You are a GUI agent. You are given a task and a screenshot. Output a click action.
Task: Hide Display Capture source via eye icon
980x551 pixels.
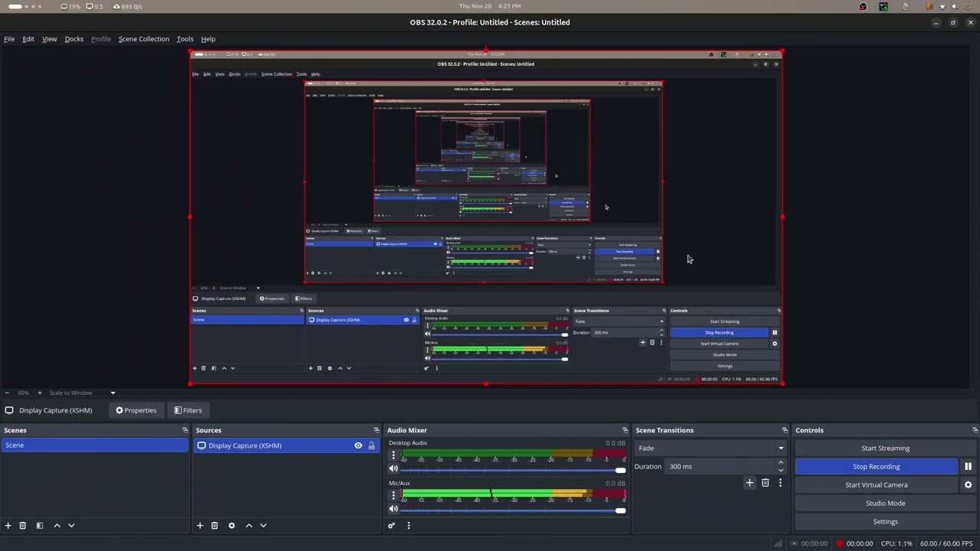click(358, 445)
